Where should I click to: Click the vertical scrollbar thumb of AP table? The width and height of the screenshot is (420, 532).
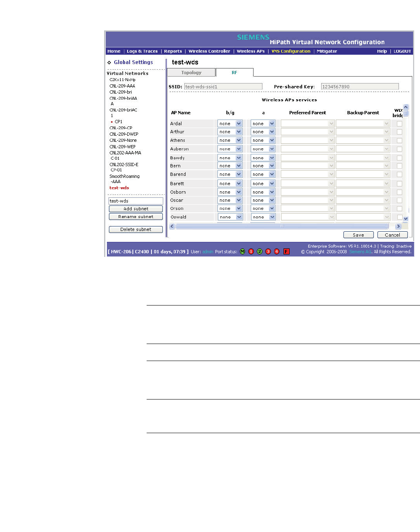[406, 113]
